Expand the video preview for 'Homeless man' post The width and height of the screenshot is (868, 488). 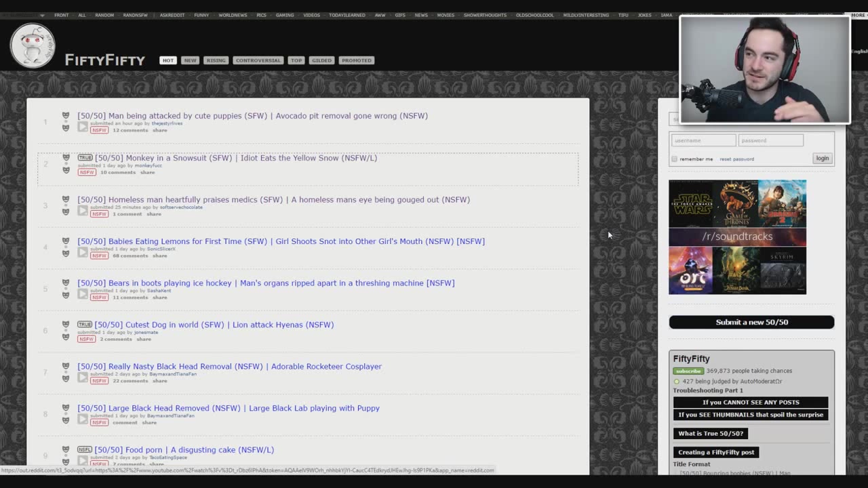(x=83, y=210)
